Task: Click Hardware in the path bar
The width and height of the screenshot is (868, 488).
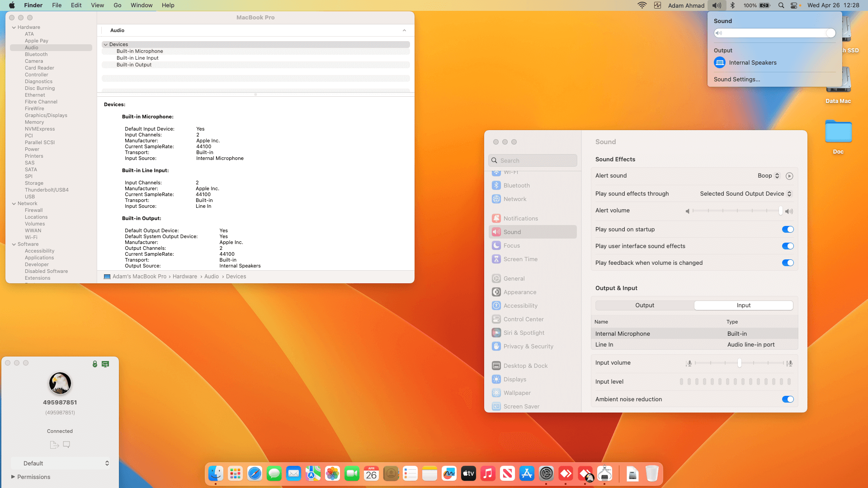Action: pos(185,277)
